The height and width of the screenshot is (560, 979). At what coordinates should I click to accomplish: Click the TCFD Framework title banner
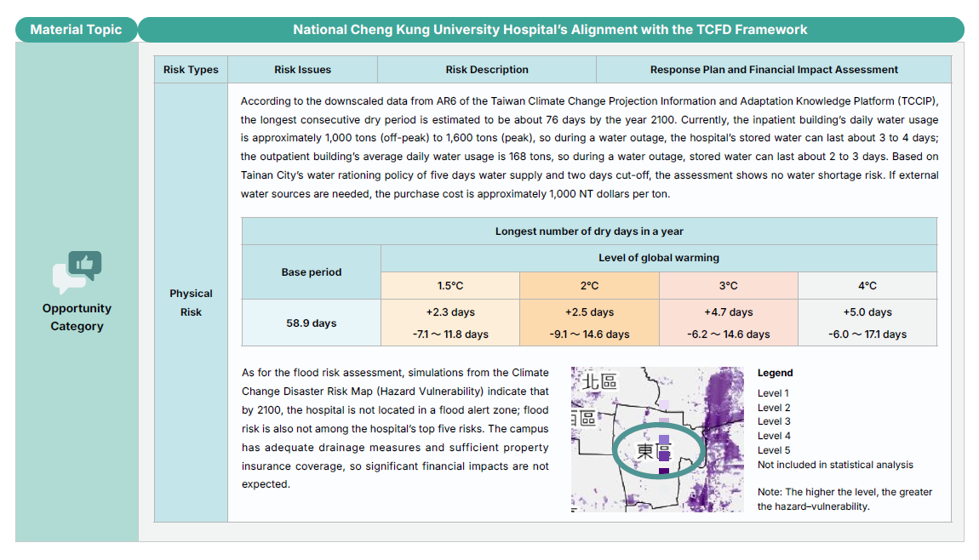tap(550, 28)
